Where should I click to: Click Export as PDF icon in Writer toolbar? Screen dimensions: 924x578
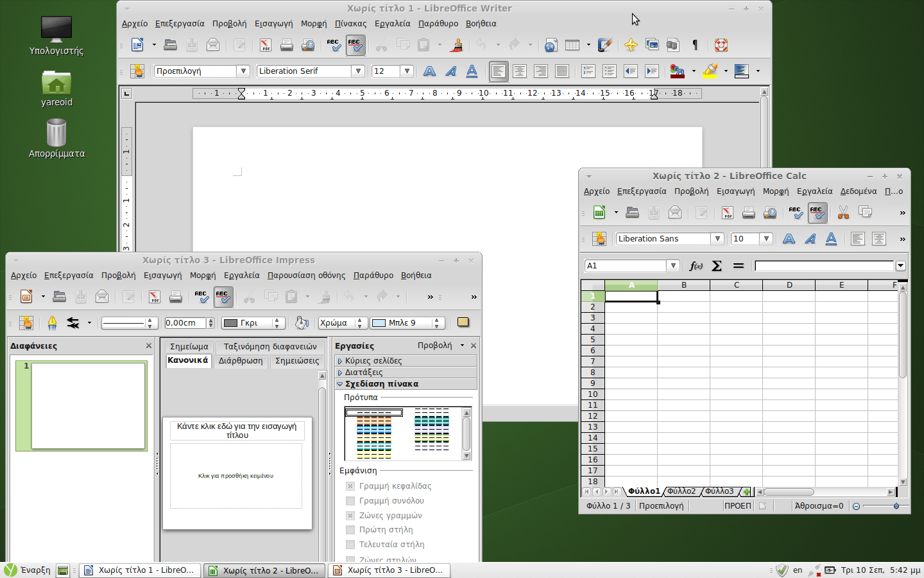click(265, 45)
